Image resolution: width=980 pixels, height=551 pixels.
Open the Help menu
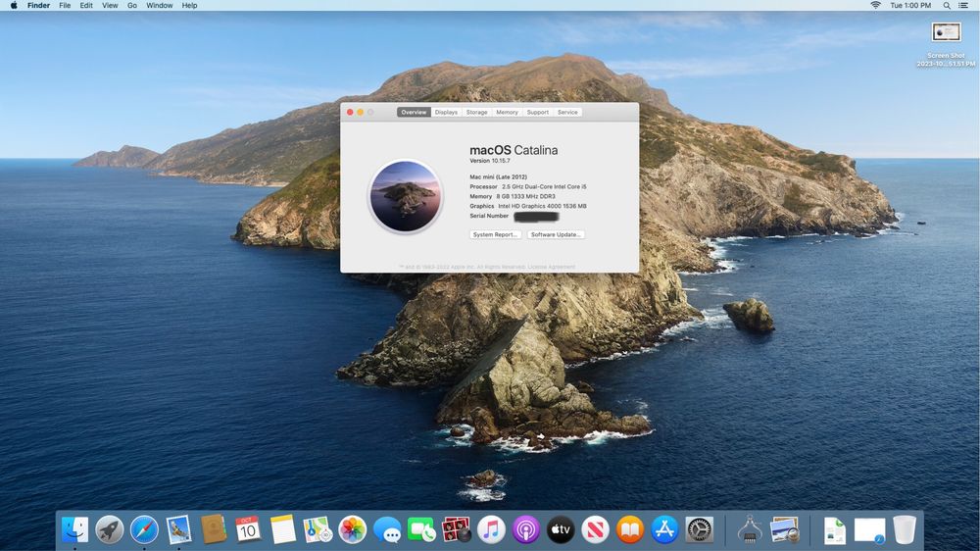pyautogui.click(x=189, y=5)
